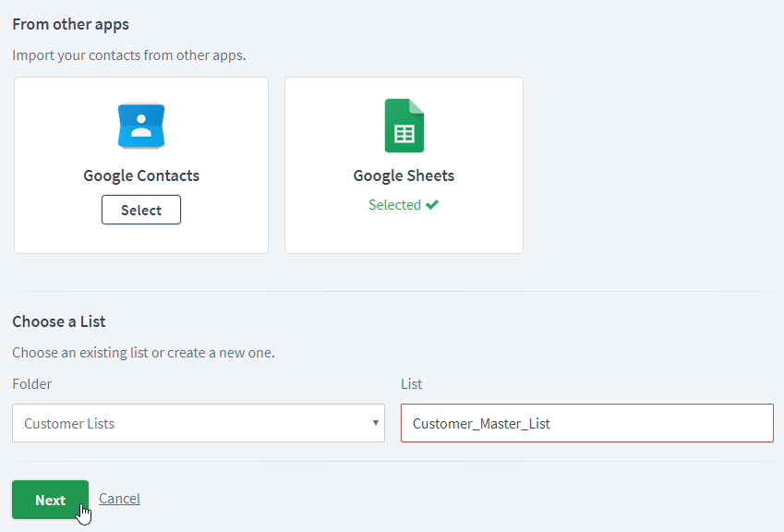Click the green Next button
Screen dimensions: 784x532
(x=50, y=500)
